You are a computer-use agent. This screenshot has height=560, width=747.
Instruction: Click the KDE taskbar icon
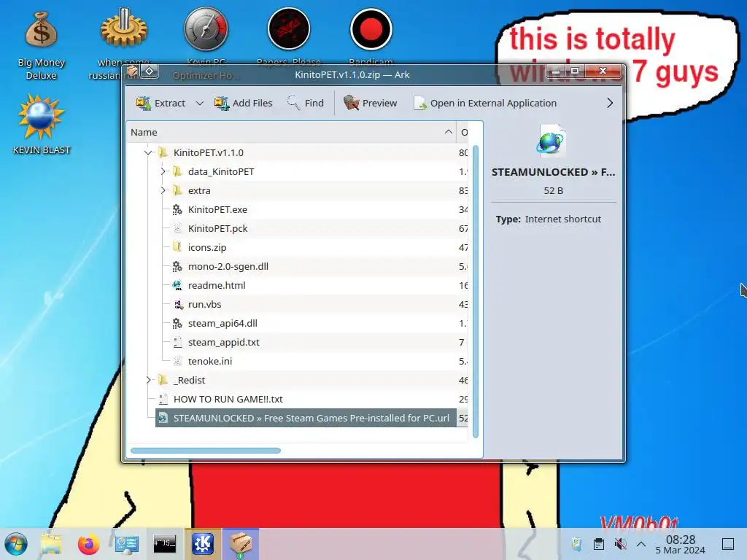coord(203,544)
